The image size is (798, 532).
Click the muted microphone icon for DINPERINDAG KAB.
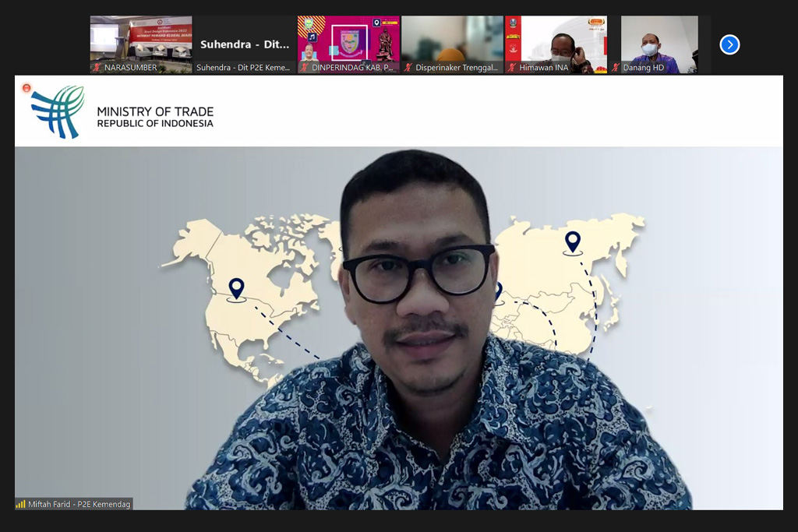point(305,68)
